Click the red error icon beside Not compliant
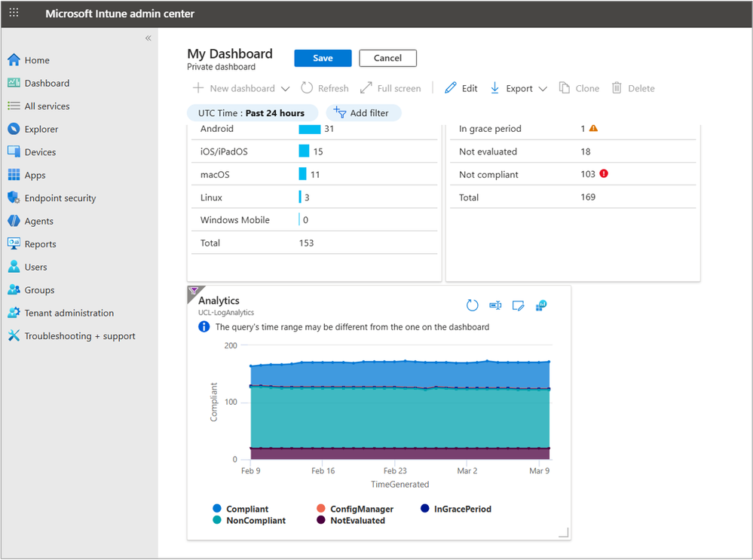 (604, 174)
